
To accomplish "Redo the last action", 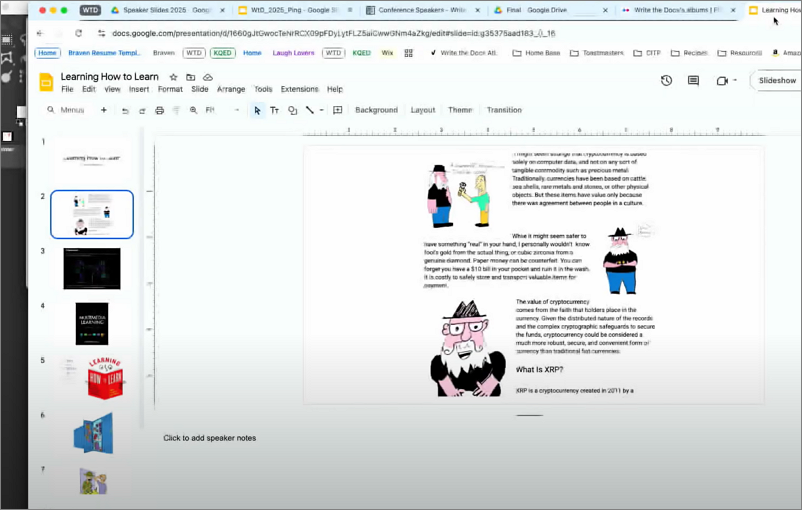I will pos(142,110).
